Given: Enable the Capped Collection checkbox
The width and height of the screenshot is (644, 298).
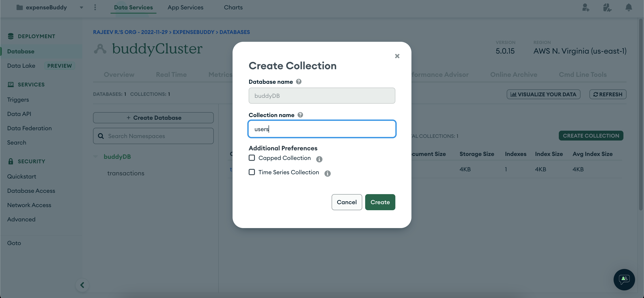Looking at the screenshot, I should click(252, 158).
